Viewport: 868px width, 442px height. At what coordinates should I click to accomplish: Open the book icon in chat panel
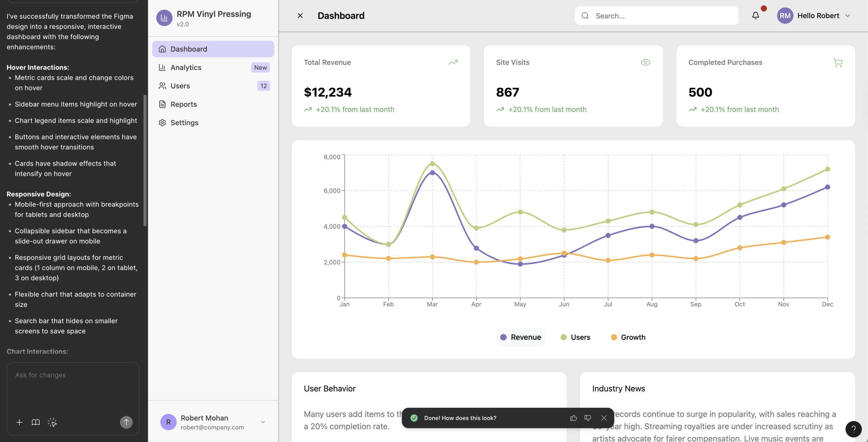tap(36, 422)
